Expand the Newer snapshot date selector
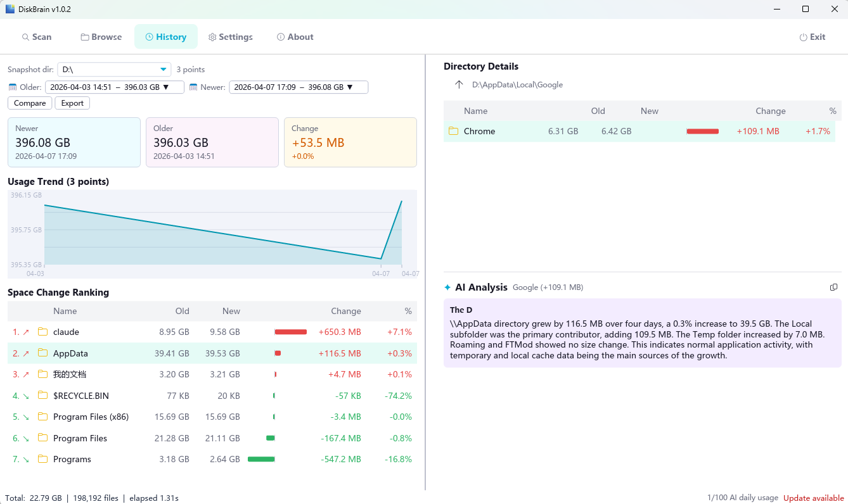848x504 pixels. tap(298, 87)
